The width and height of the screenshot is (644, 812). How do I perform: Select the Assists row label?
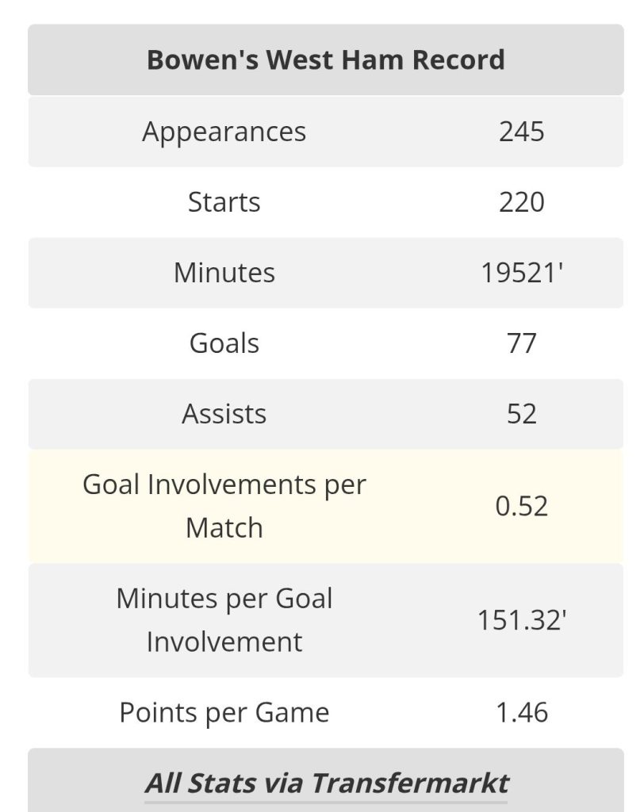[224, 414]
